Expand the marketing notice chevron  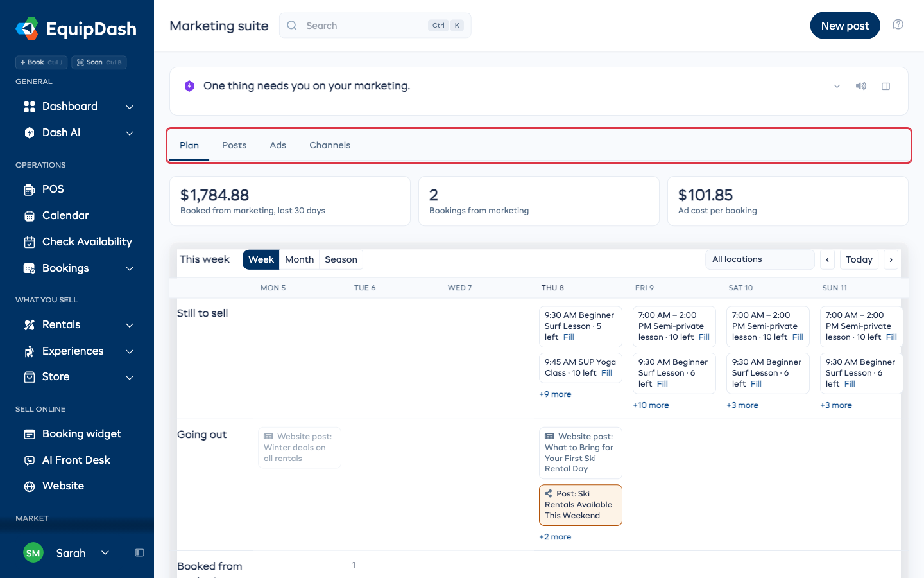(837, 86)
